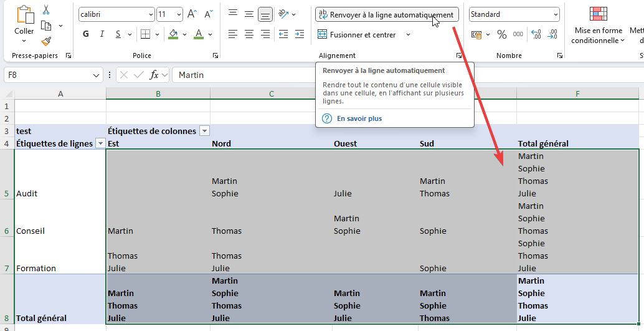Decrease indent of the cell content
The image size is (644, 331).
(283, 34)
